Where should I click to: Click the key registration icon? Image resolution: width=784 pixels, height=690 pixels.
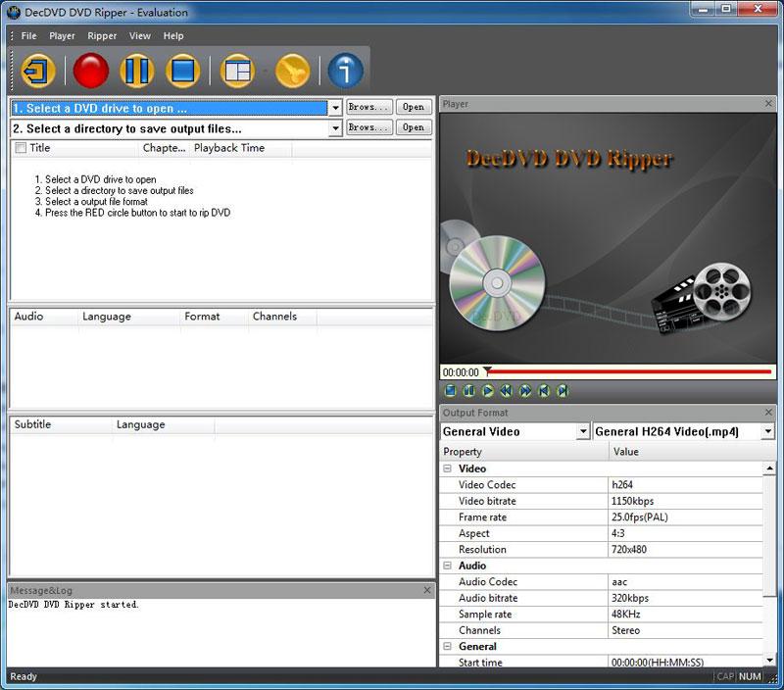coord(292,71)
